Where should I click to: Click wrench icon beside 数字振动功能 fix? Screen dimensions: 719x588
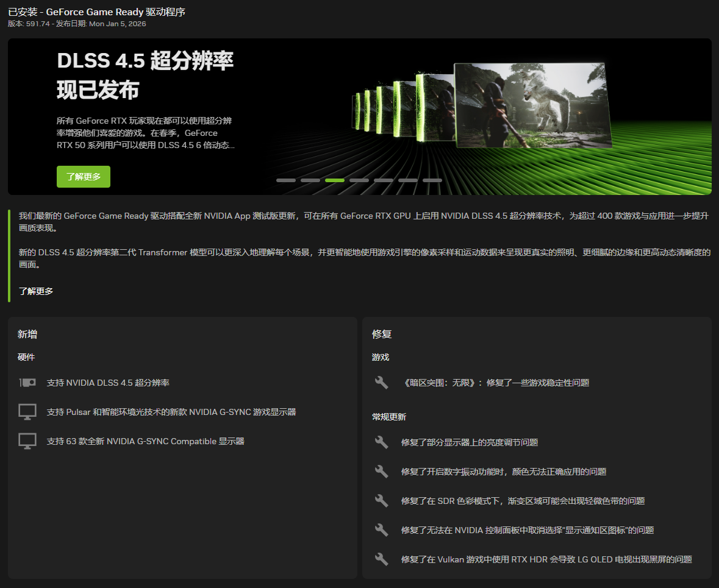click(382, 471)
